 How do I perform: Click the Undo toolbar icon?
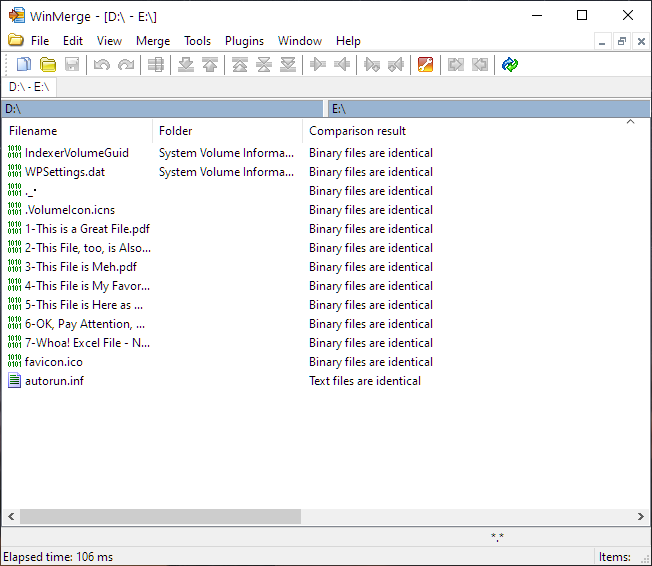coord(101,64)
